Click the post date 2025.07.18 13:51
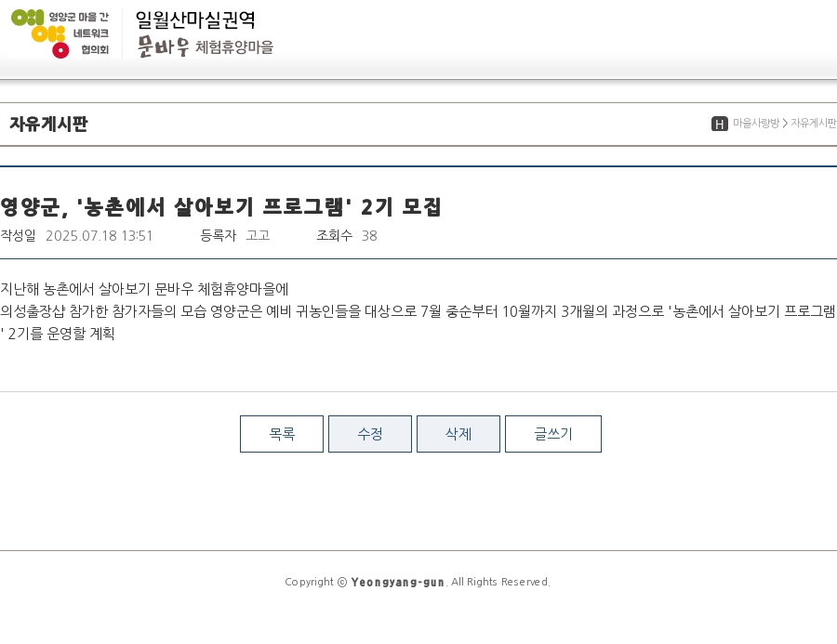The height and width of the screenshot is (644, 837). [x=99, y=236]
